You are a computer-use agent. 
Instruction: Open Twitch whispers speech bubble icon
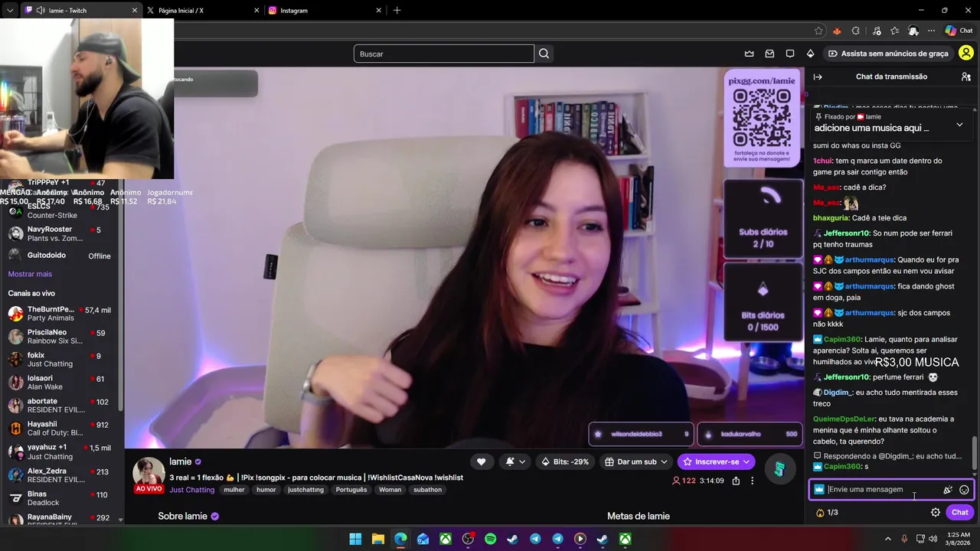(x=790, y=54)
